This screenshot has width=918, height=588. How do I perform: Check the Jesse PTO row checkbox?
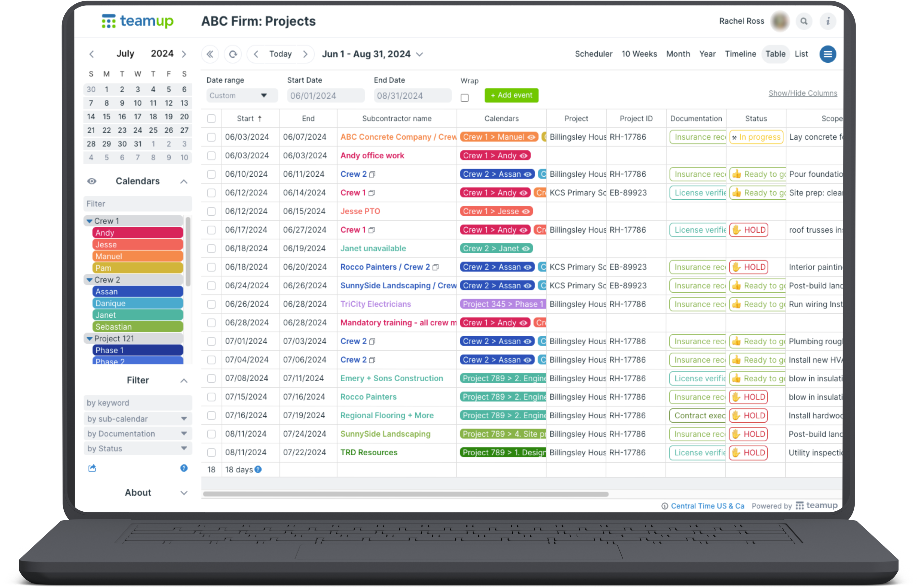(x=211, y=212)
